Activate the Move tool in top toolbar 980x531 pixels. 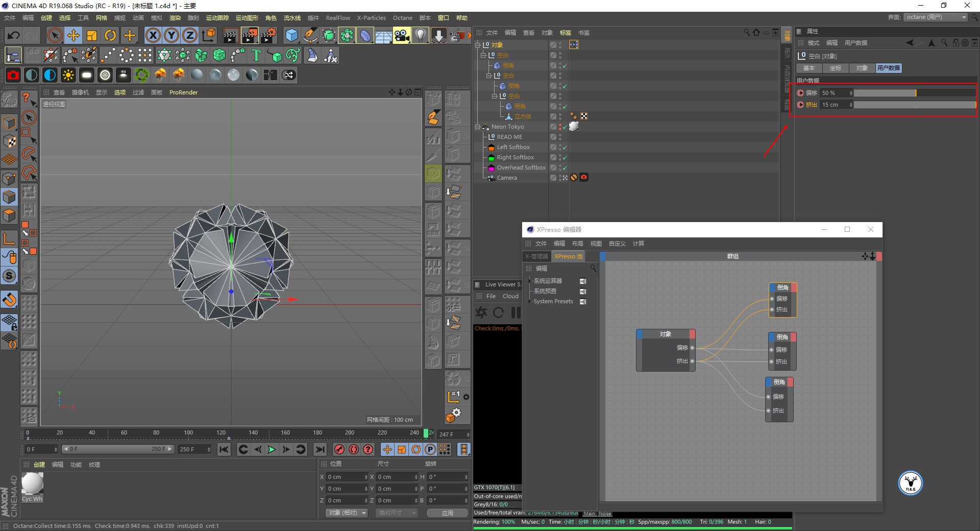coord(73,35)
